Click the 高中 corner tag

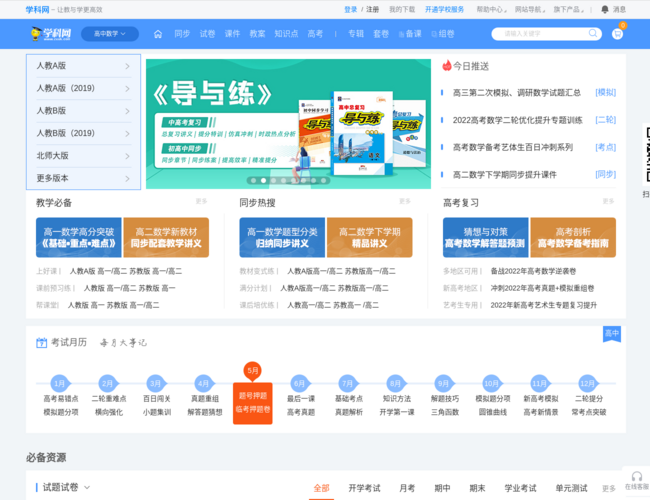click(x=611, y=333)
